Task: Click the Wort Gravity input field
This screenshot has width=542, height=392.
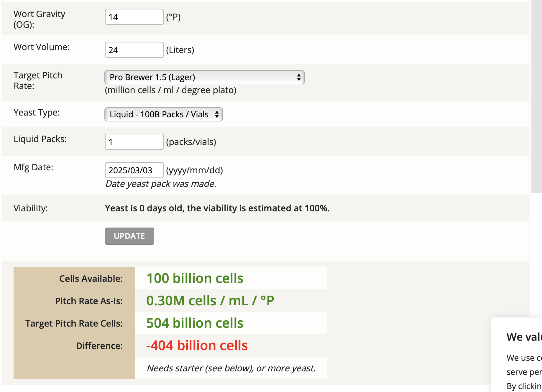Action: (134, 17)
